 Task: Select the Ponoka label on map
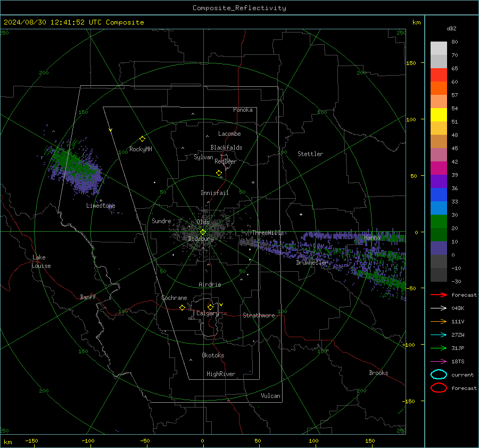coord(243,110)
